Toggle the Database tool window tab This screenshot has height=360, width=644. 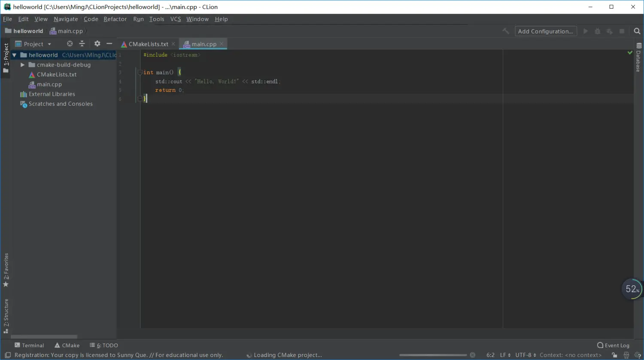pyautogui.click(x=638, y=58)
